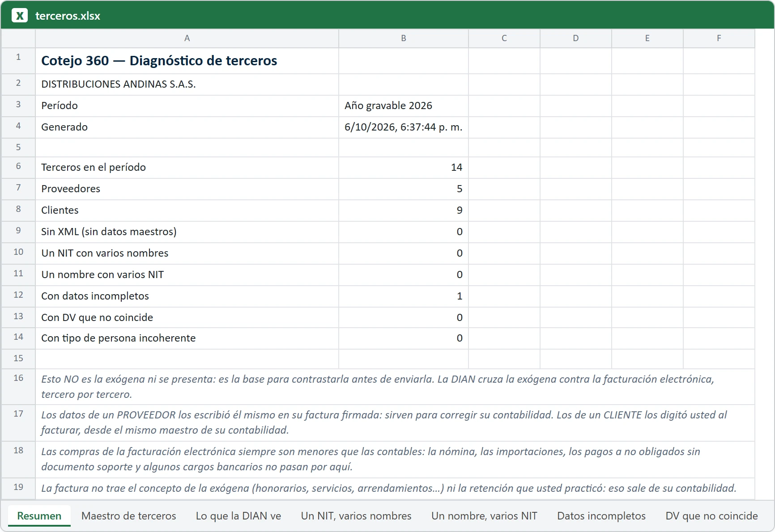Select column B header
This screenshot has height=532, width=775.
click(x=404, y=38)
